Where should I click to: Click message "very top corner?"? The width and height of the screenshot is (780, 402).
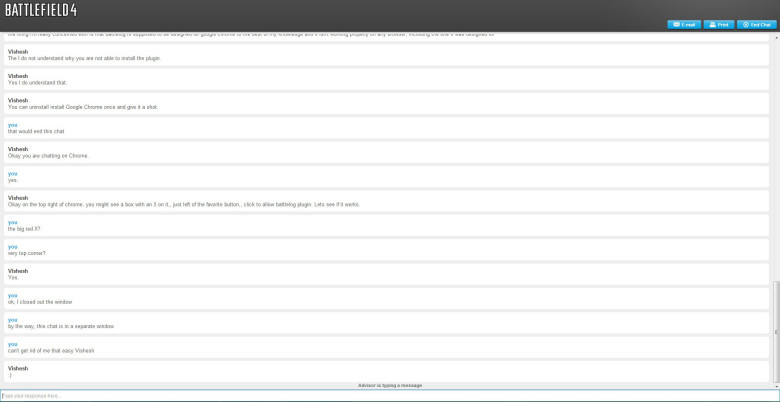click(387, 250)
